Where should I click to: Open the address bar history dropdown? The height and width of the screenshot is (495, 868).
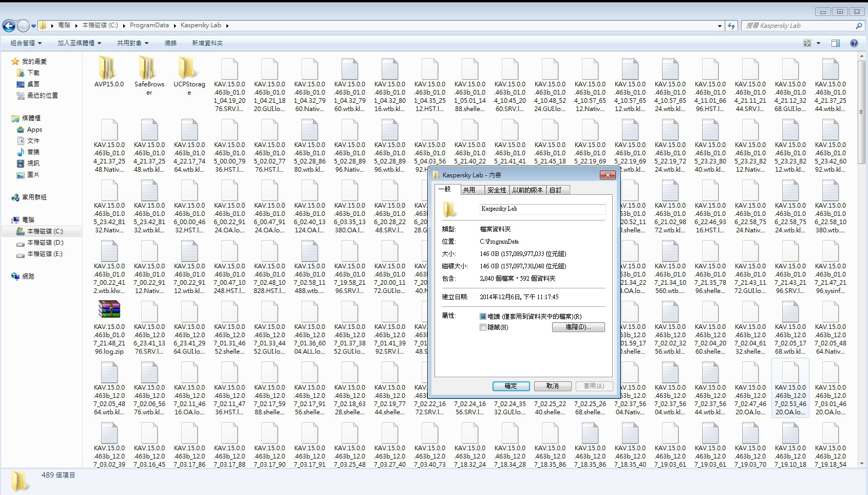(720, 26)
